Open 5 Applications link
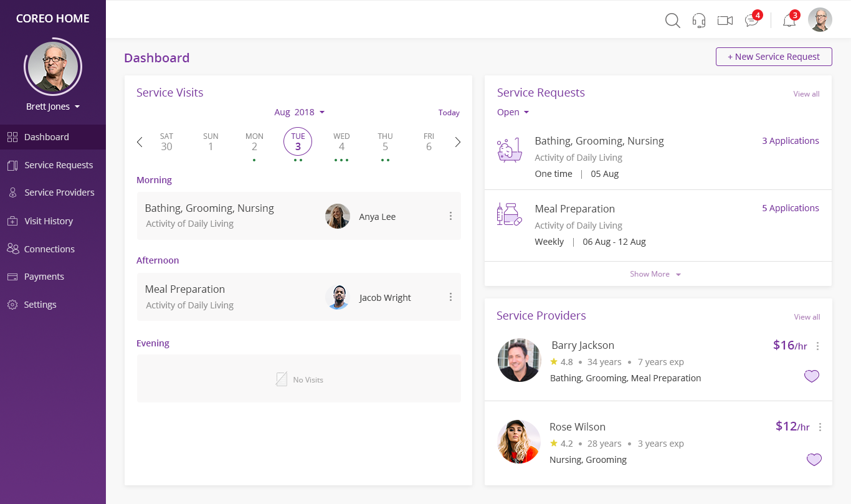The height and width of the screenshot is (504, 851). (x=791, y=208)
